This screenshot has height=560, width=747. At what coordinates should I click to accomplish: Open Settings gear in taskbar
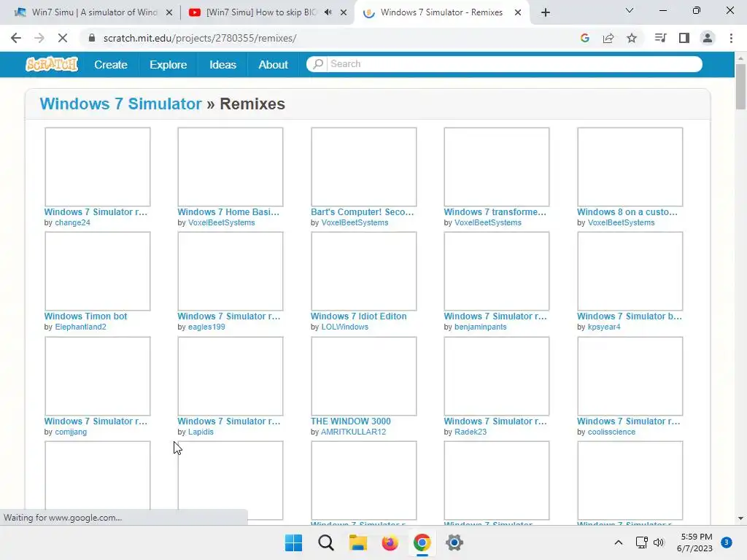(x=454, y=542)
